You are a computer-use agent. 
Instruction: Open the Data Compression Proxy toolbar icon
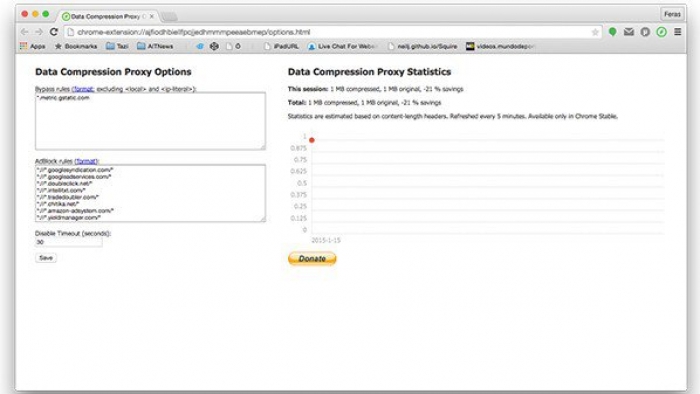click(661, 32)
